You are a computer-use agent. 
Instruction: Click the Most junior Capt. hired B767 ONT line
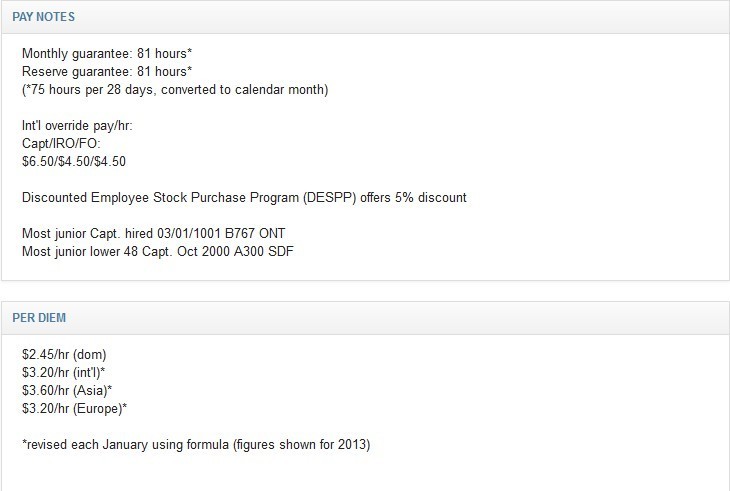tap(154, 233)
